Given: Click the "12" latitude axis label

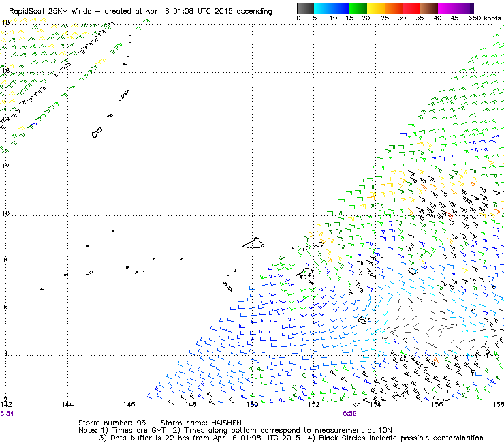Looking at the screenshot, I should tap(5, 166).
